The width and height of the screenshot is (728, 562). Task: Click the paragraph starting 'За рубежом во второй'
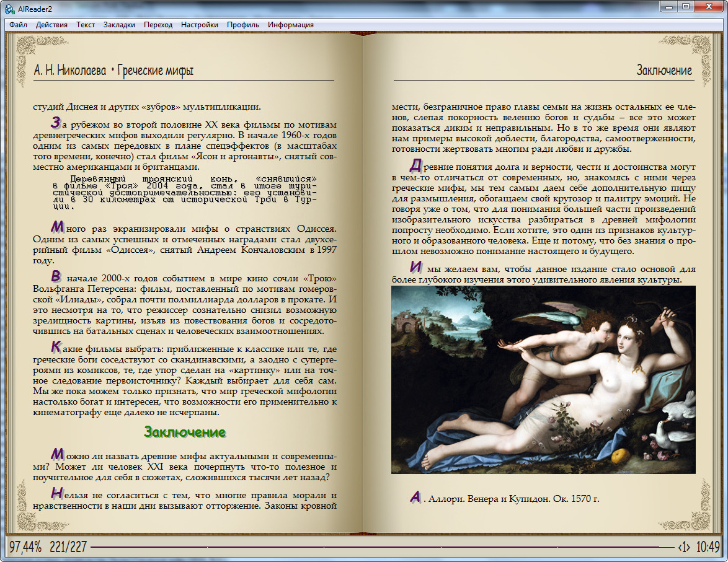(185, 144)
